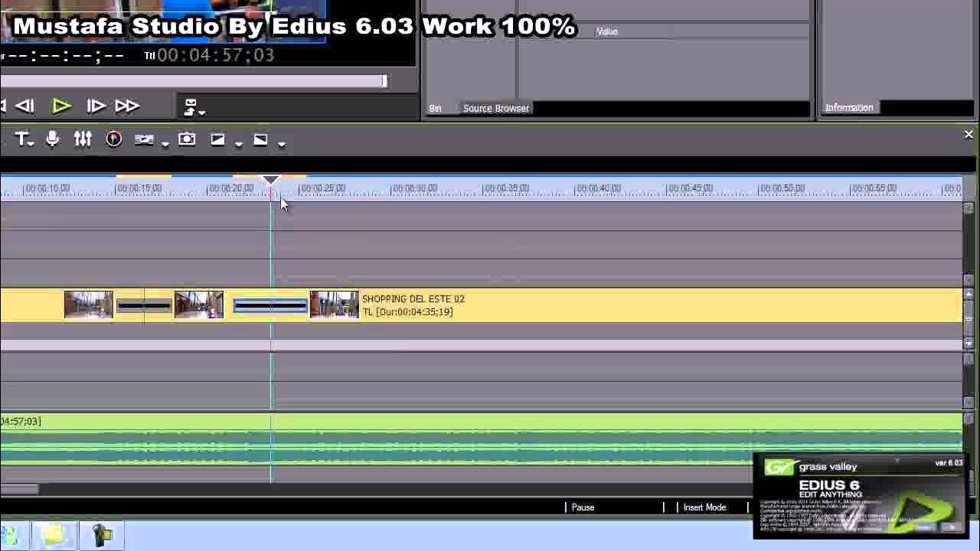Image resolution: width=980 pixels, height=551 pixels.
Task: Start playback with green Play button
Action: [x=61, y=106]
